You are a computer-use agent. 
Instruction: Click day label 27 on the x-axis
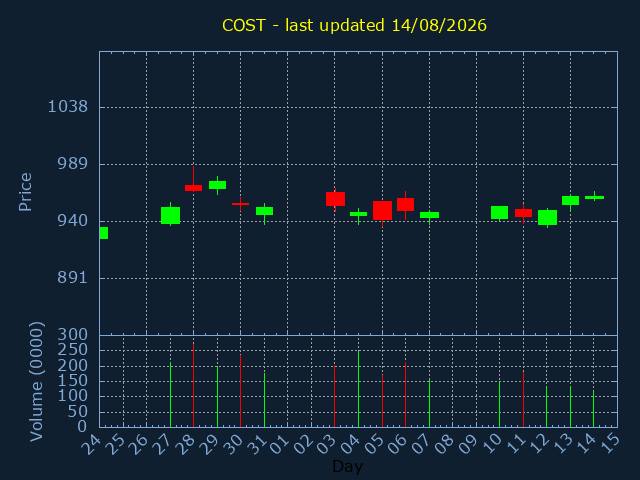click(x=161, y=444)
